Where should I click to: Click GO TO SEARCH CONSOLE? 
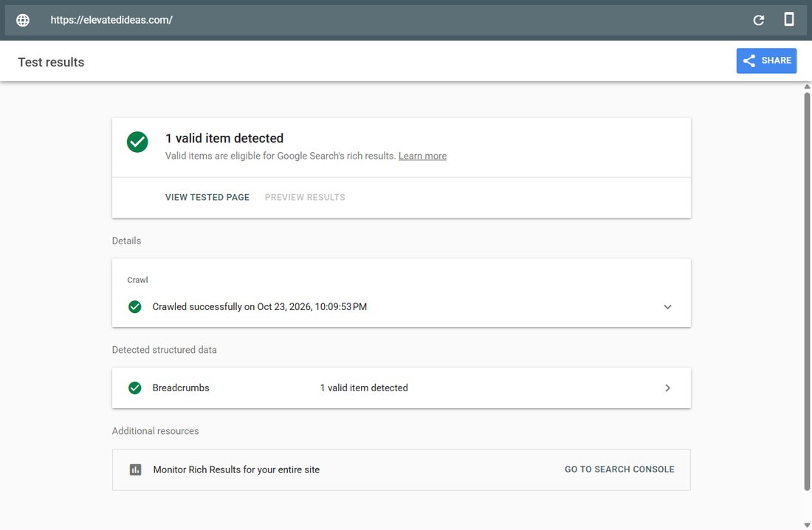pyautogui.click(x=619, y=469)
